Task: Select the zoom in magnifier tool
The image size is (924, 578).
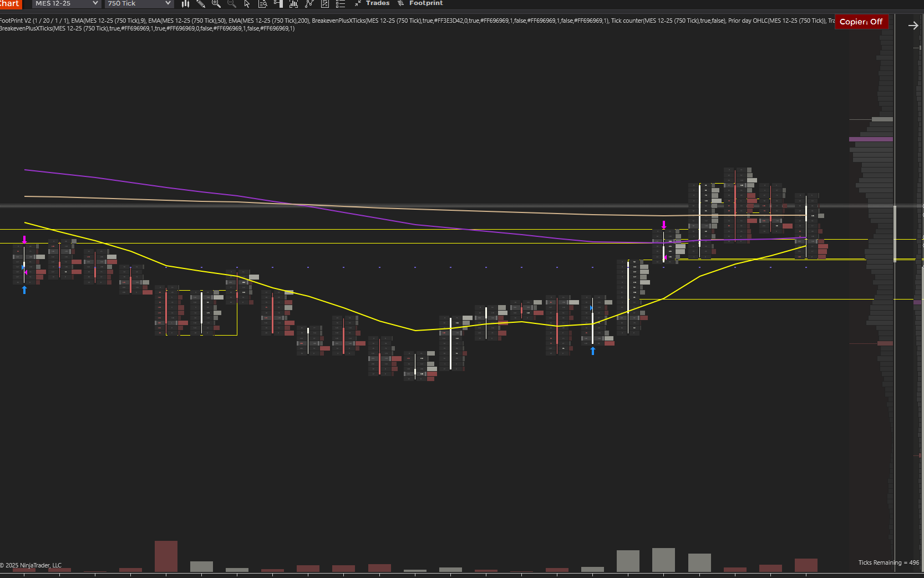Action: point(216,3)
